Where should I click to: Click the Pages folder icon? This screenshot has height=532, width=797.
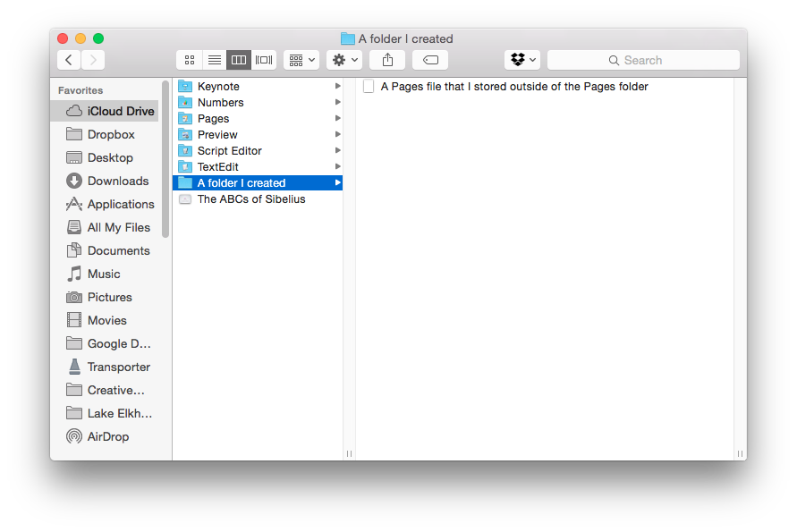click(x=185, y=118)
